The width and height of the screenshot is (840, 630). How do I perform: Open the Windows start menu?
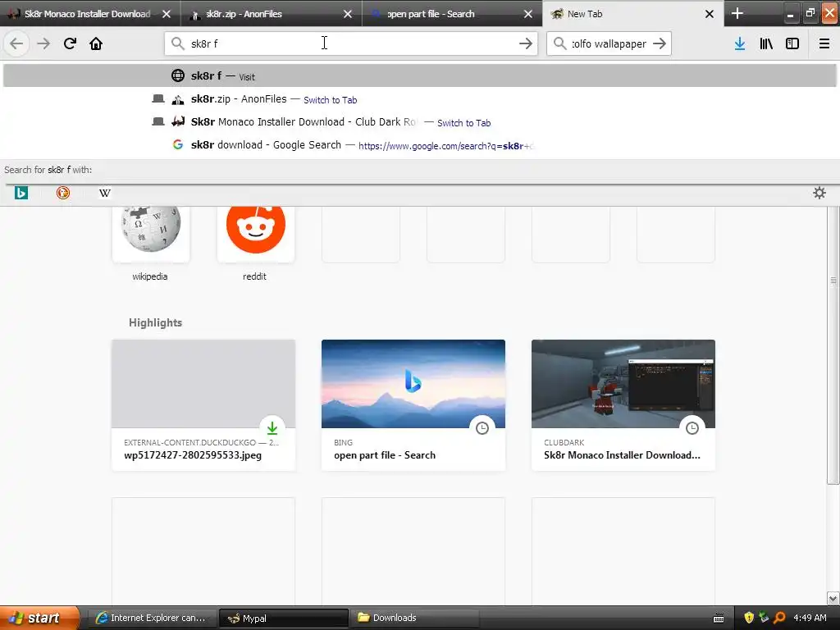(39, 618)
